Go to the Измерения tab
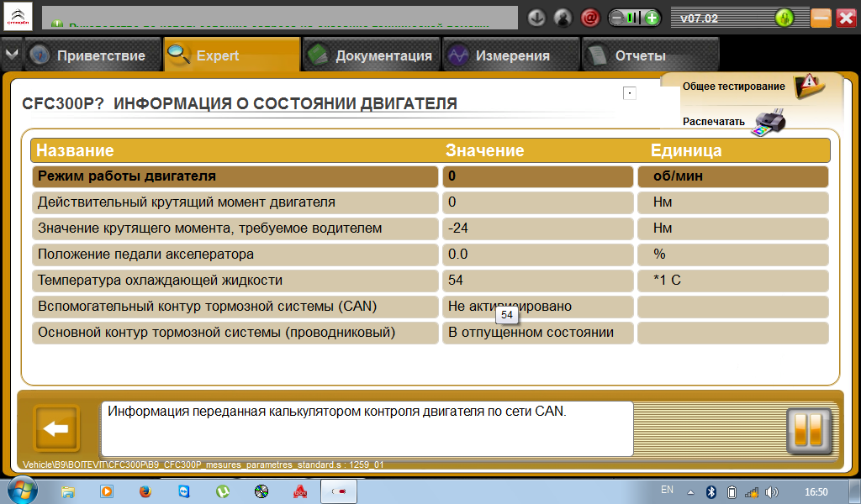 (x=511, y=55)
